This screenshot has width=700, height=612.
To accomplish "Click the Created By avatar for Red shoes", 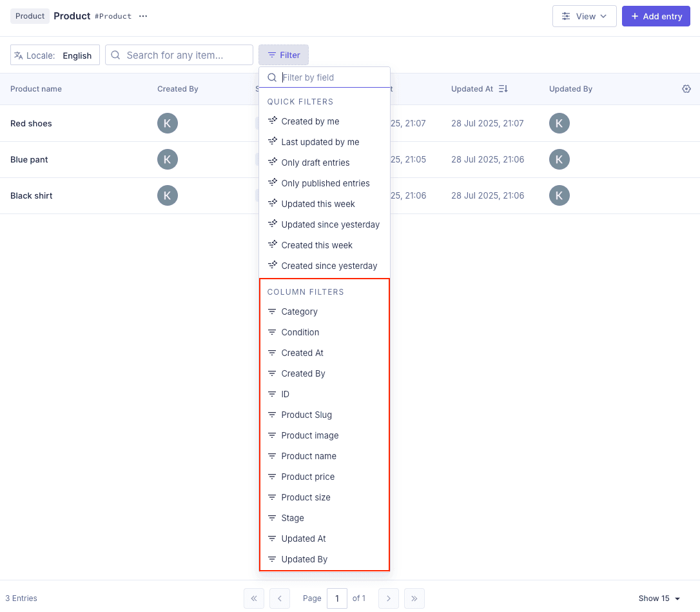I will coord(167,123).
